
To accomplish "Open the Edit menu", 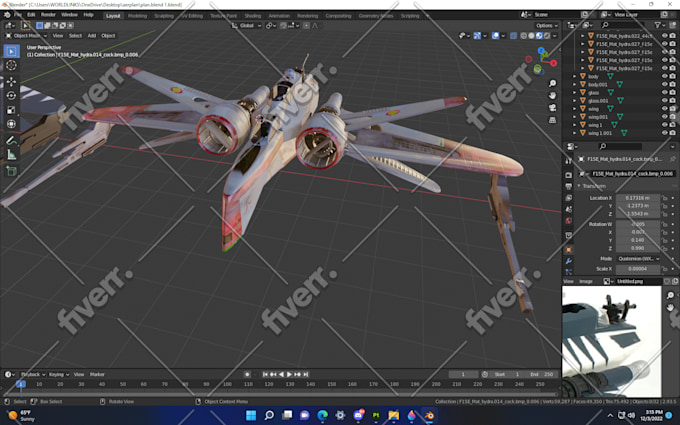I will pos(31,15).
